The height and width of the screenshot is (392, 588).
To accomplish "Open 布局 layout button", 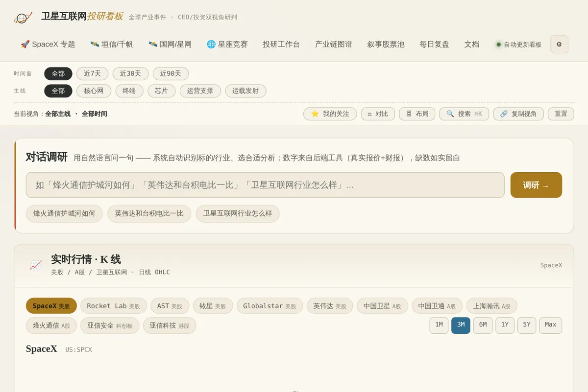I will pyautogui.click(x=417, y=114).
